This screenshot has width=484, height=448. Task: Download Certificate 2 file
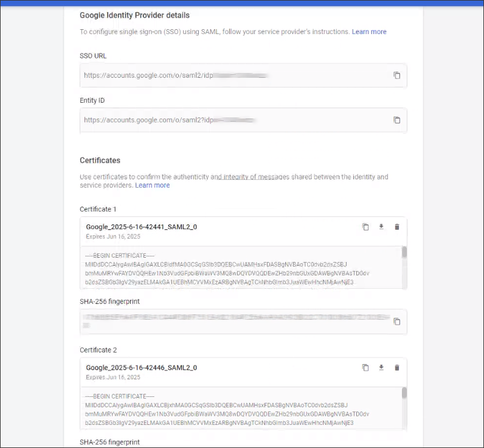[x=381, y=368]
